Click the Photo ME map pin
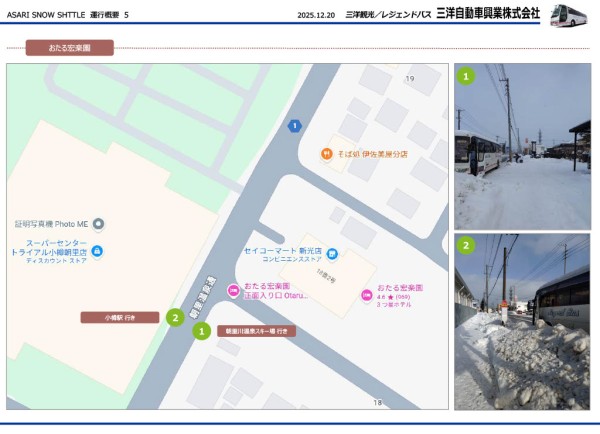The height and width of the screenshot is (434, 600). [98, 224]
